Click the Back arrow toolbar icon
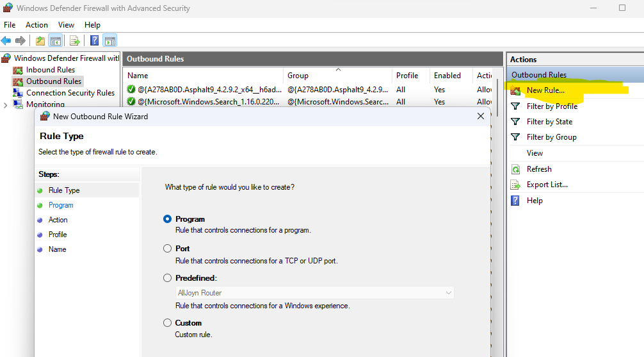Viewport: 644px width, 357px height. click(6, 41)
